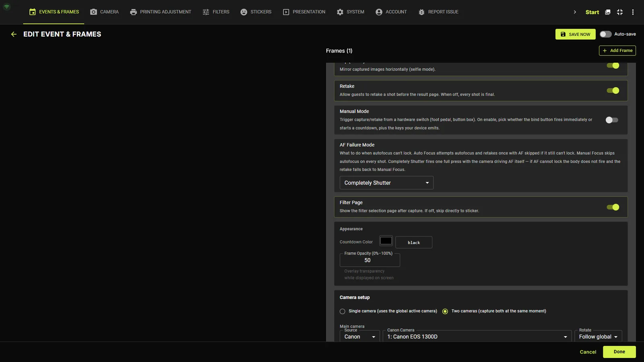The image size is (644, 362).
Task: Click the chevron to scroll tabs right
Action: (x=575, y=12)
